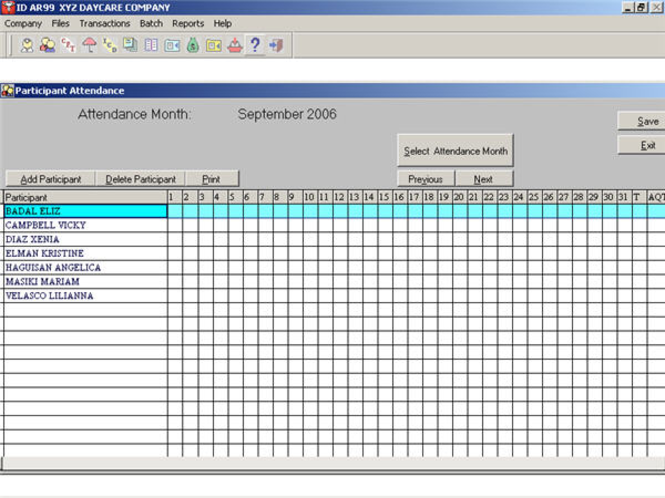This screenshot has height=498, width=665.
Task: Click day 12 cell for DIAZ XENIA
Action: pos(340,239)
